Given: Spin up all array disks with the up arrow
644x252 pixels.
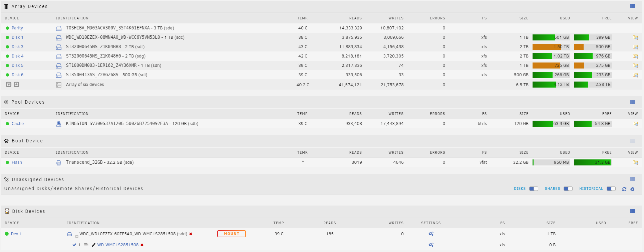Looking at the screenshot, I should [x=16, y=85].
